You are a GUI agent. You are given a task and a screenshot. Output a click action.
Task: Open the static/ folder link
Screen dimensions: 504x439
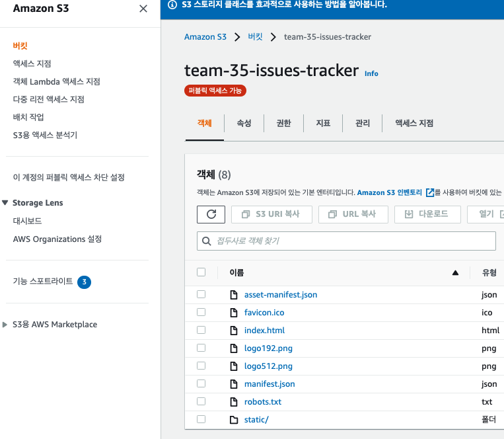[256, 420]
